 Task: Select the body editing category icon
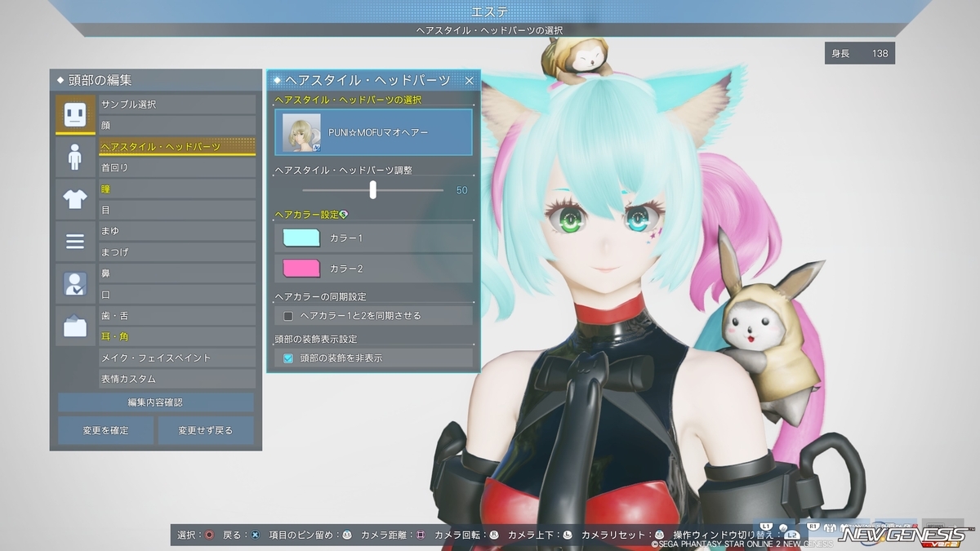(x=75, y=157)
